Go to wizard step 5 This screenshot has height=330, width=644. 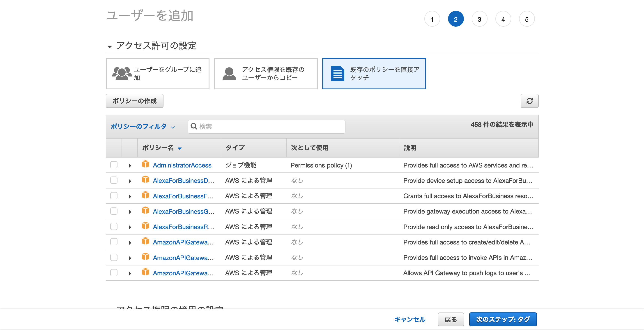tap(527, 19)
